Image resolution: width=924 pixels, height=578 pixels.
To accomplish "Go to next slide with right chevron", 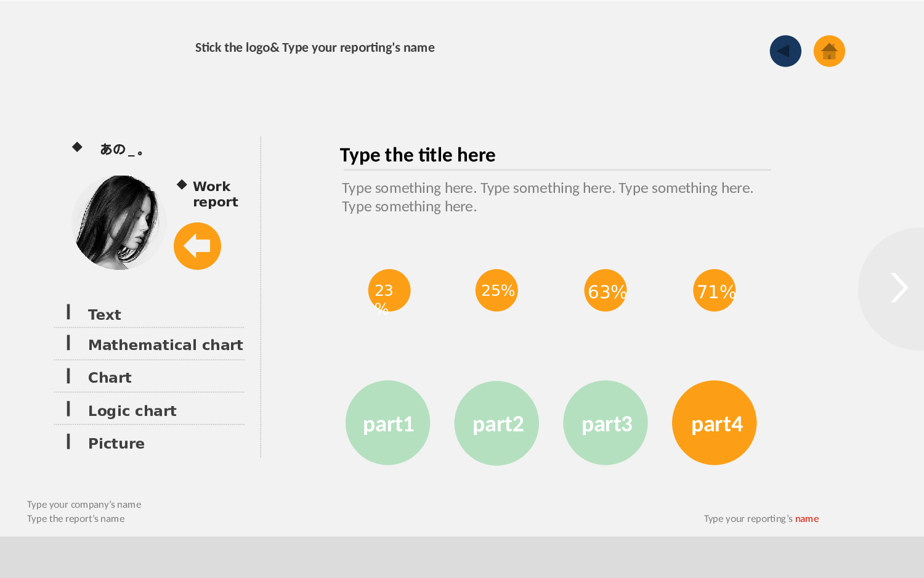I will pyautogui.click(x=899, y=288).
